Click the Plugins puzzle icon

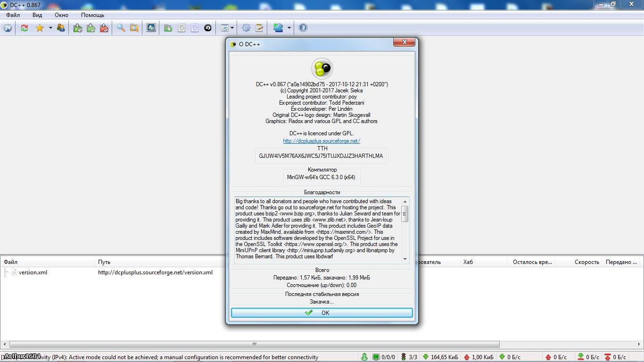coord(278,28)
